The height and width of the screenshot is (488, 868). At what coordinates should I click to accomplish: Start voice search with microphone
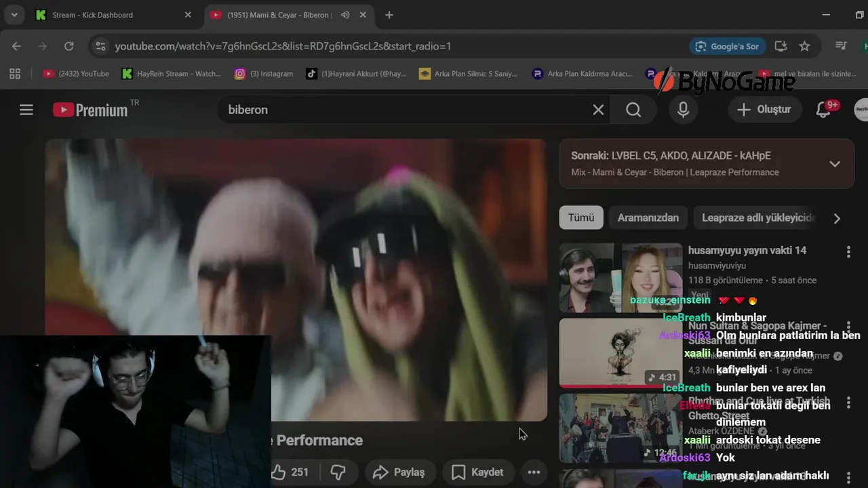pos(683,110)
